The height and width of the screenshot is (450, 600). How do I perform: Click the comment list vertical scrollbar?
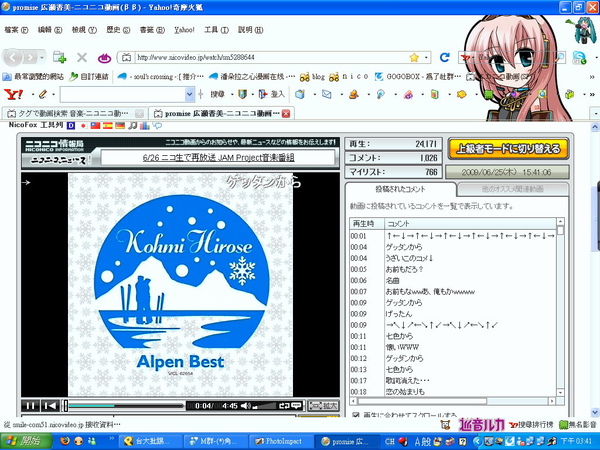tap(561, 307)
